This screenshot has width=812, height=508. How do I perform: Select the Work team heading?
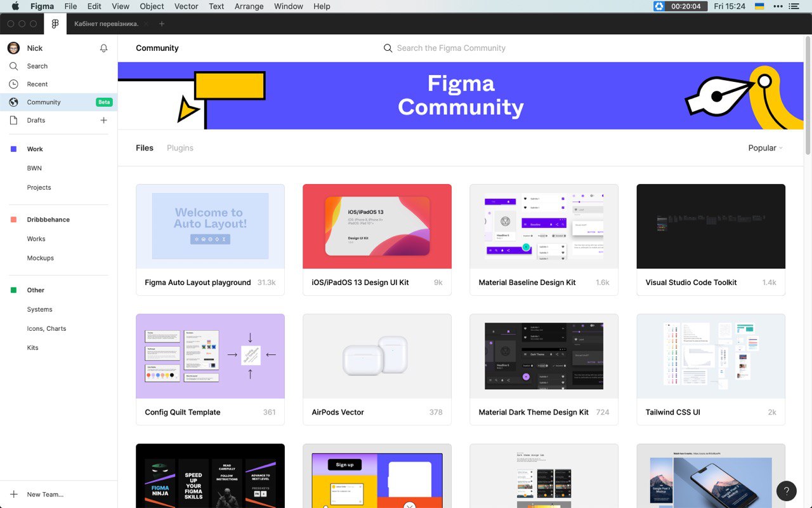35,149
